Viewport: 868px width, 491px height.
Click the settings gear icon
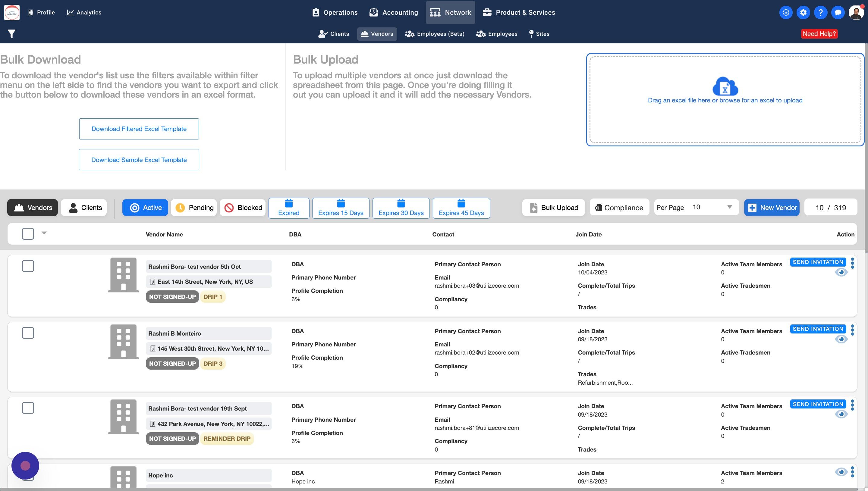(x=803, y=12)
